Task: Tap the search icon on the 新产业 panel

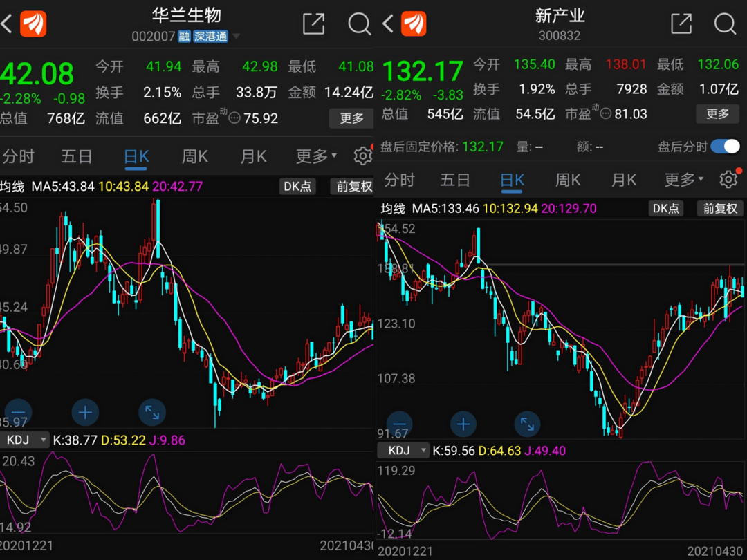Action: click(x=725, y=24)
